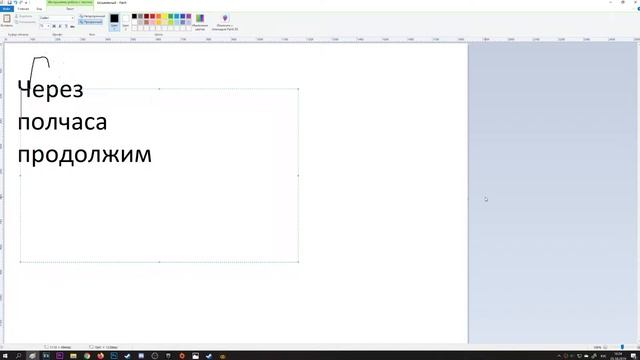Toggle bold text formatting

click(x=54, y=26)
